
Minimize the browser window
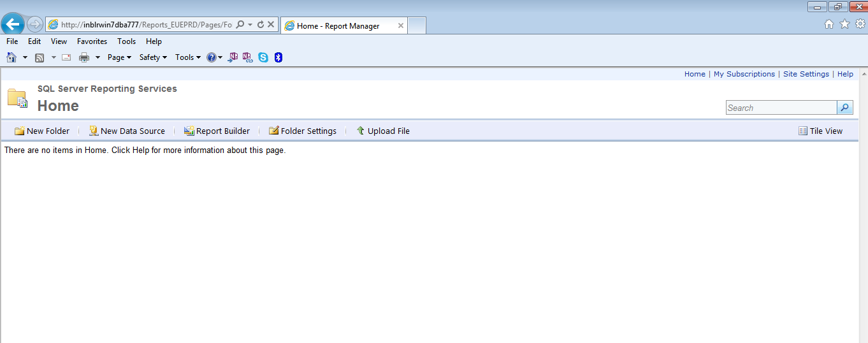pos(818,6)
